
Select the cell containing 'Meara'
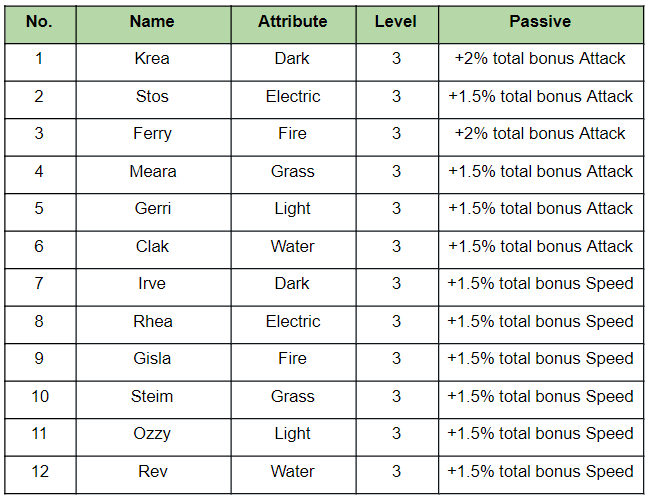152,172
